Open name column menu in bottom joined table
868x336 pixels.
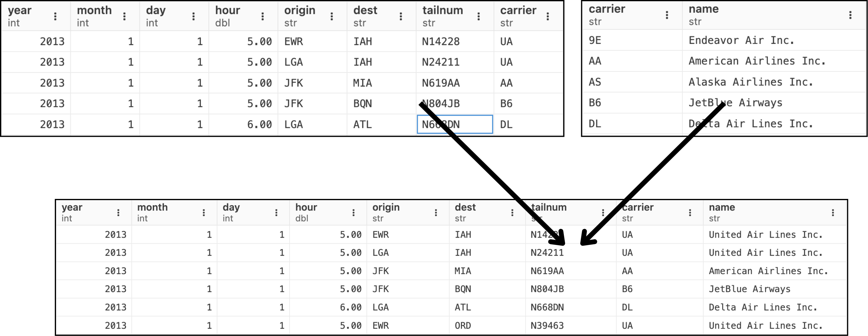click(x=833, y=212)
